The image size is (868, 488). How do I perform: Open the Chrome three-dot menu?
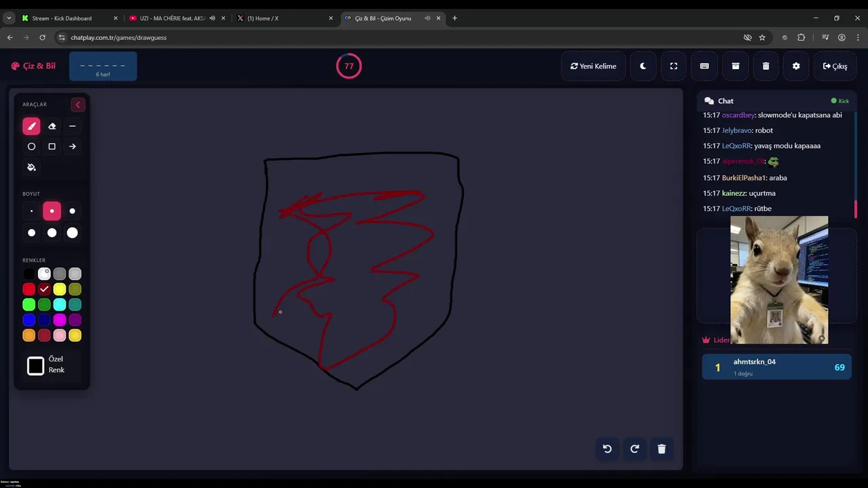click(x=859, y=37)
